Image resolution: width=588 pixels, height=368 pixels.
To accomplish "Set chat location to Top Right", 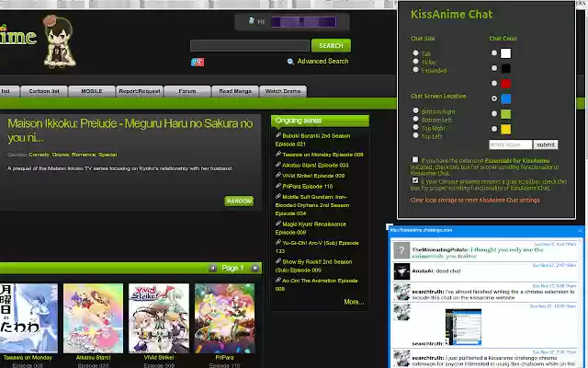I will coord(415,127).
